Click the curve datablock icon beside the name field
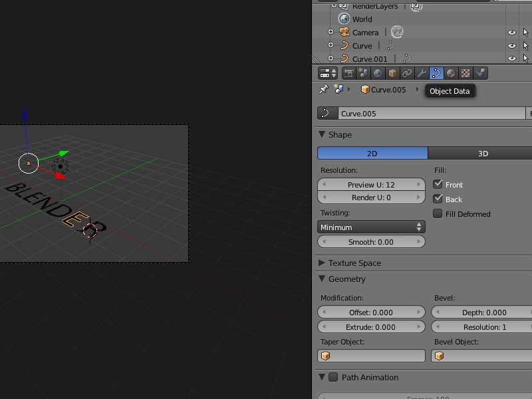The height and width of the screenshot is (399, 532). click(327, 113)
